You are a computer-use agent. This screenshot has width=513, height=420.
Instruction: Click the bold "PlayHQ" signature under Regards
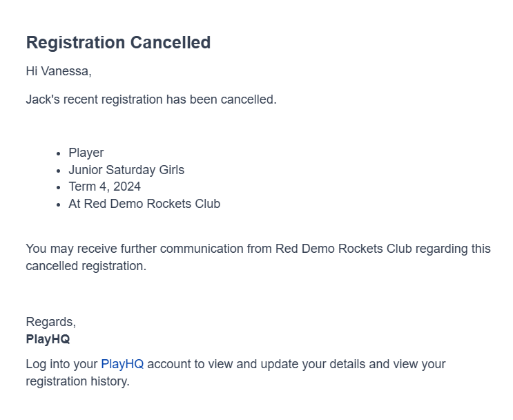coord(48,339)
